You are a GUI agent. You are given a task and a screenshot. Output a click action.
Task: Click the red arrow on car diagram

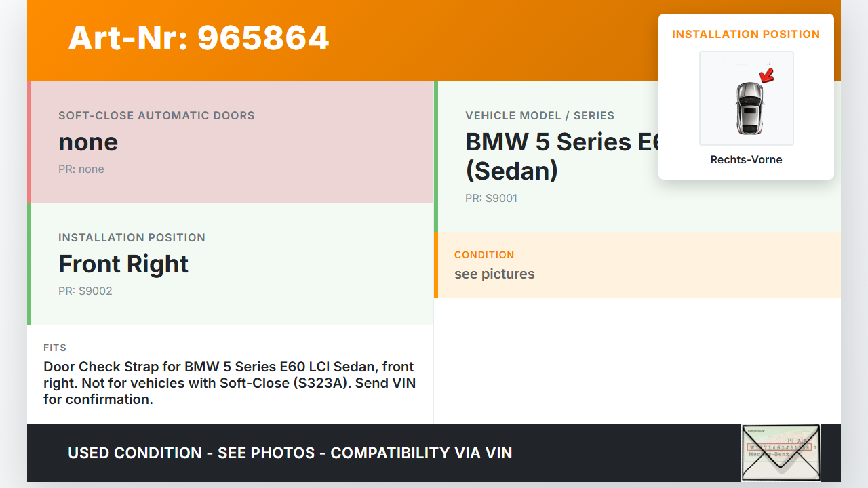[767, 75]
